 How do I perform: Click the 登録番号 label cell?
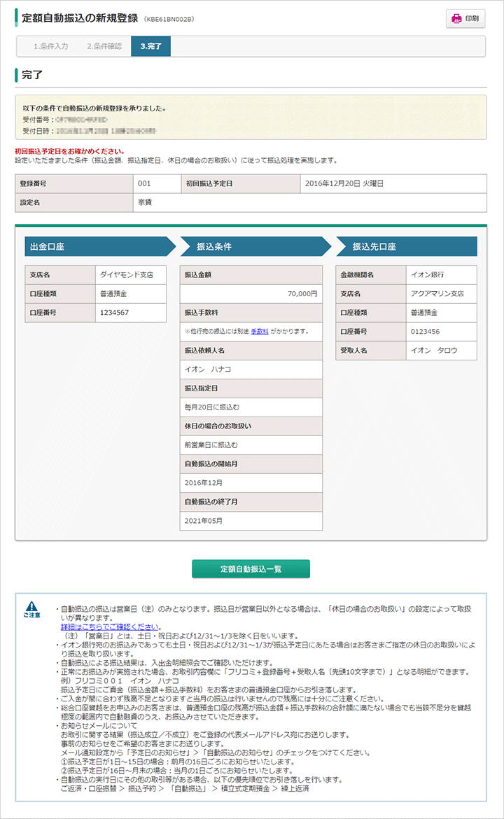pos(74,184)
